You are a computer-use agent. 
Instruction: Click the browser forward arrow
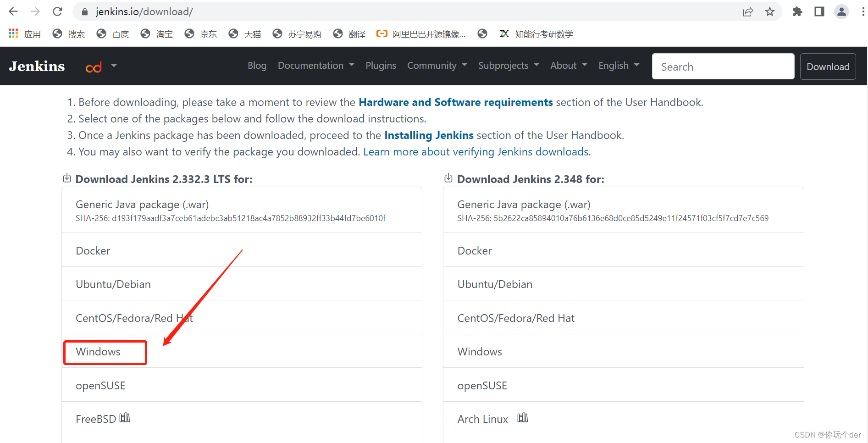tap(35, 11)
